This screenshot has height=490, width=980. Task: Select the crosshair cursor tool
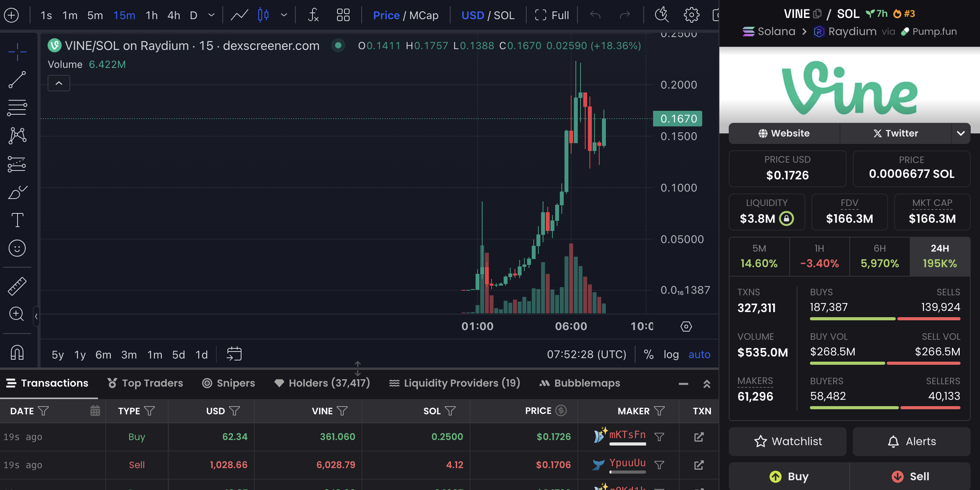(x=17, y=52)
